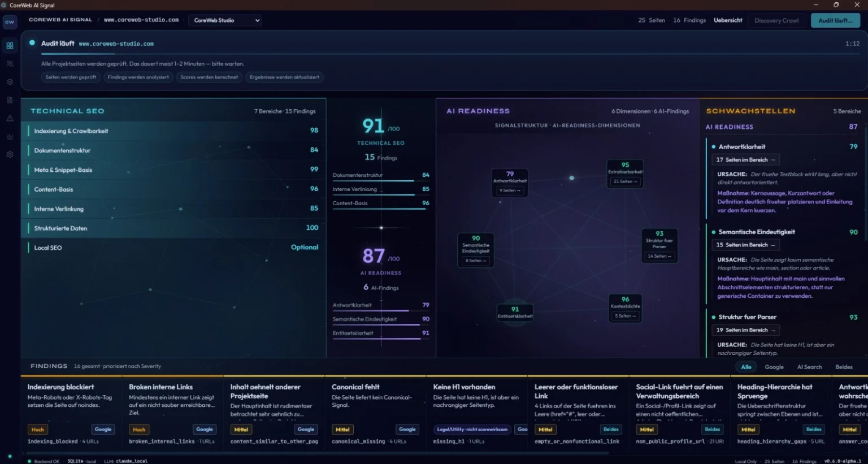Viewport: 868px width, 464px height.
Task: Select the Dokumentenstruktur row in Technical SEO
Action: pos(174,150)
